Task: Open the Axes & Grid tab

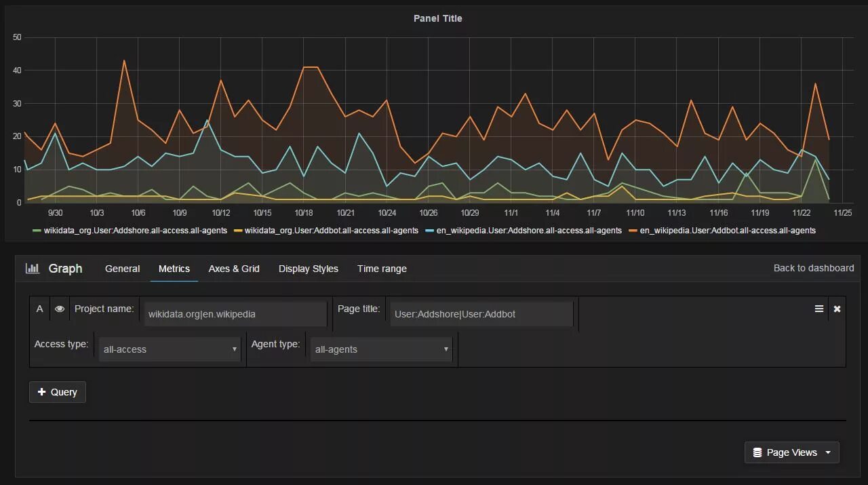Action: pos(234,269)
